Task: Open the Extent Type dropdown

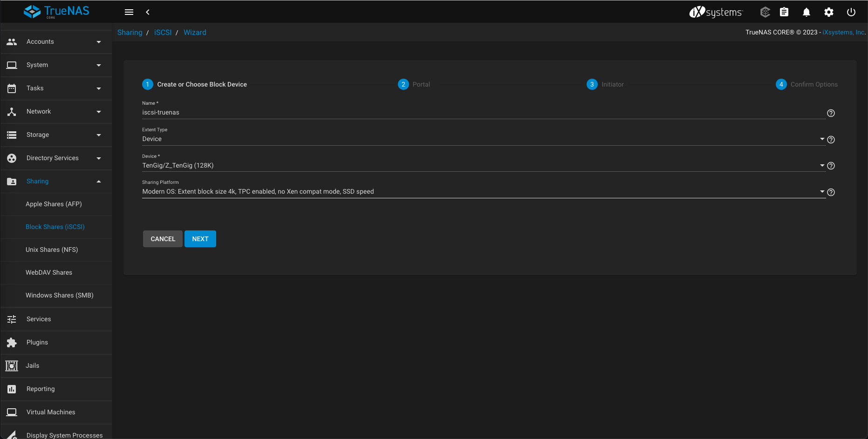Action: [x=483, y=139]
